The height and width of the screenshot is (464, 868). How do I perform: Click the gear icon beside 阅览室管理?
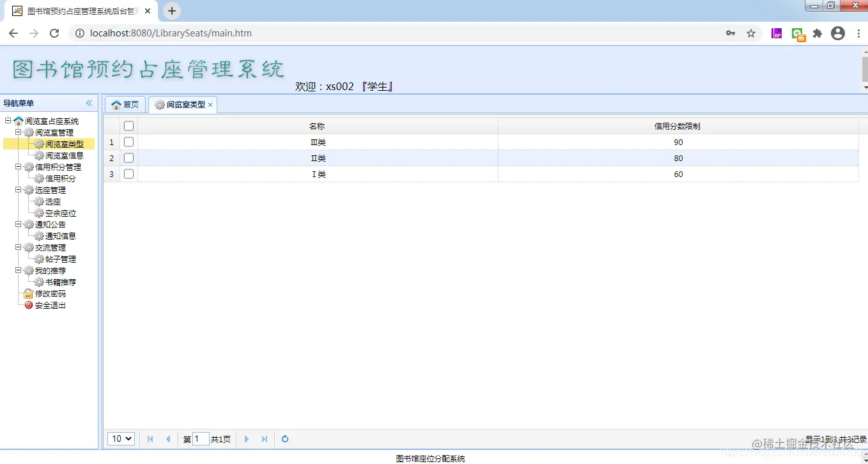(x=29, y=132)
